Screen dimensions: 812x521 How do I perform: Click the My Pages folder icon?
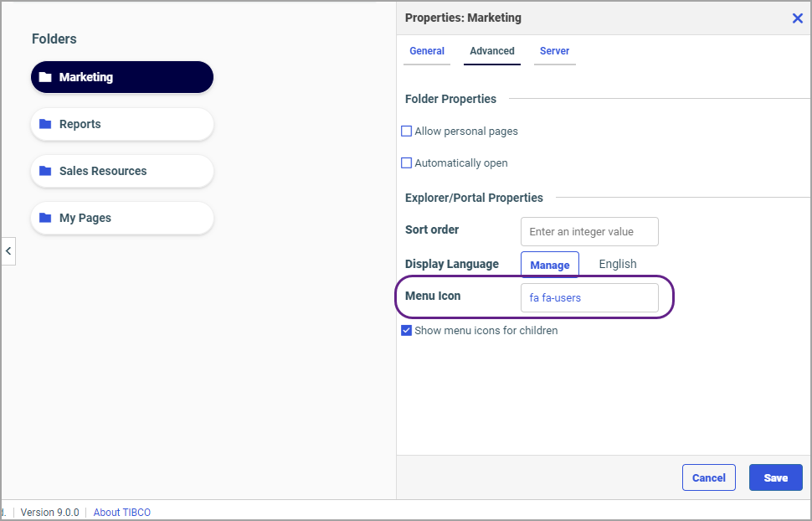coord(45,218)
